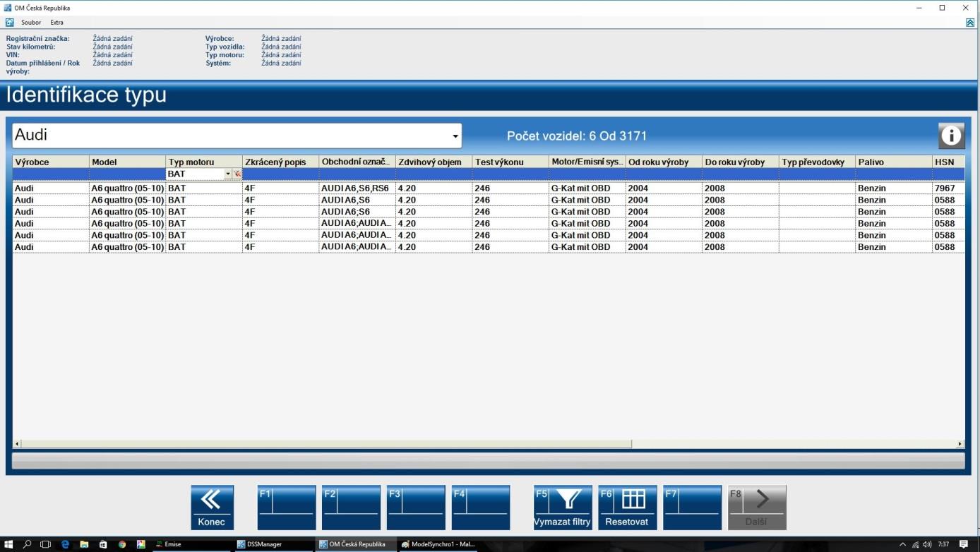Click the horizontal scrollbar right arrow
Image resolution: width=980 pixels, height=552 pixels.
[960, 444]
